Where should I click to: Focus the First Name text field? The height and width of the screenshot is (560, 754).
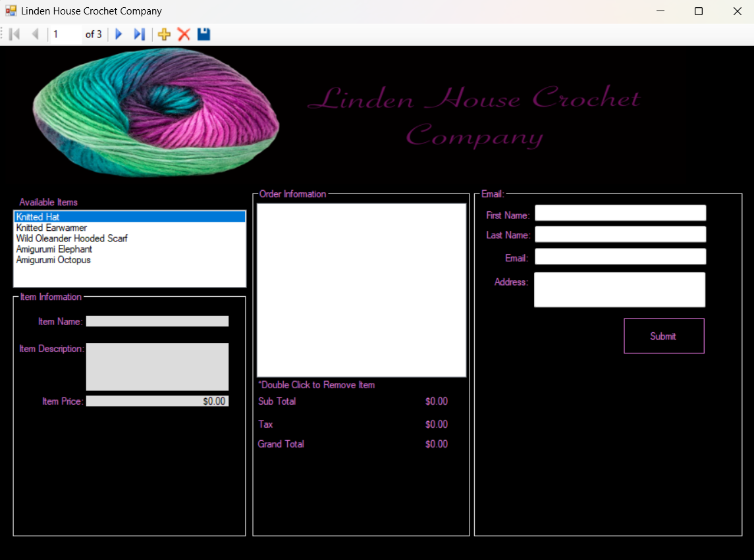620,213
